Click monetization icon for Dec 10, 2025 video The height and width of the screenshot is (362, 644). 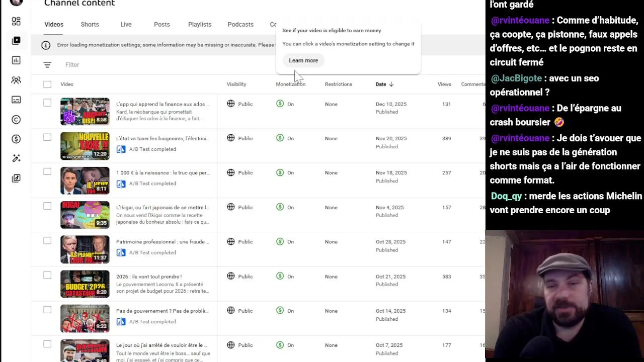[x=280, y=104]
